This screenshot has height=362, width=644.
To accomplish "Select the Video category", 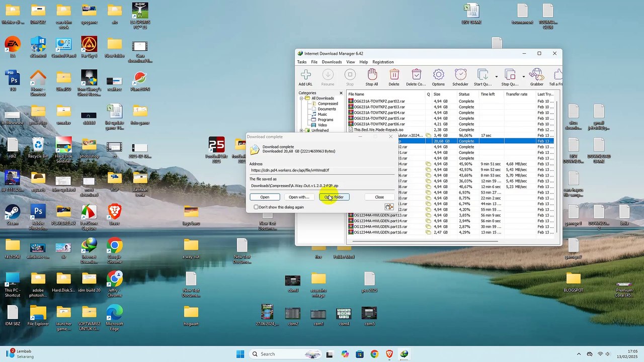I will (322, 125).
